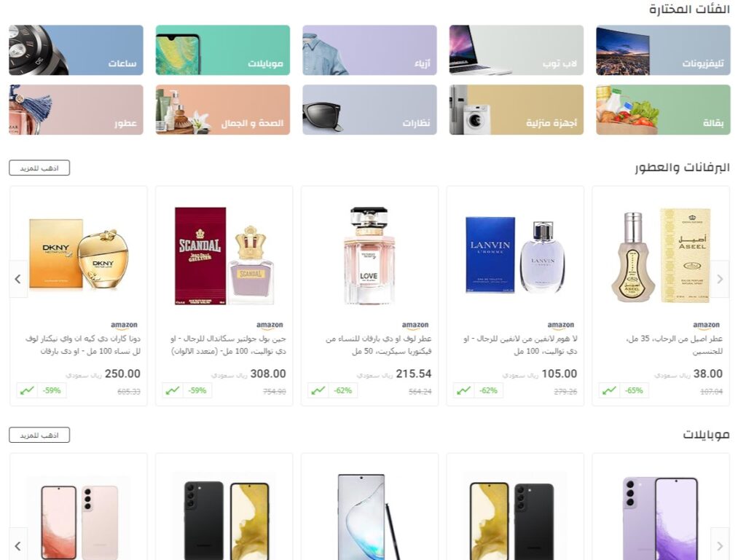
Task: Open the televisions (تليفزيونات) category tile
Action: pyautogui.click(x=663, y=50)
